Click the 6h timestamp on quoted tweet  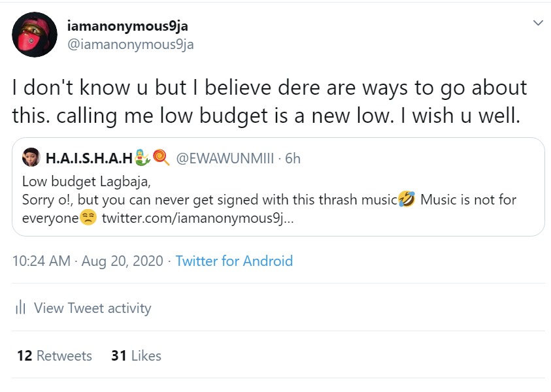(293, 158)
